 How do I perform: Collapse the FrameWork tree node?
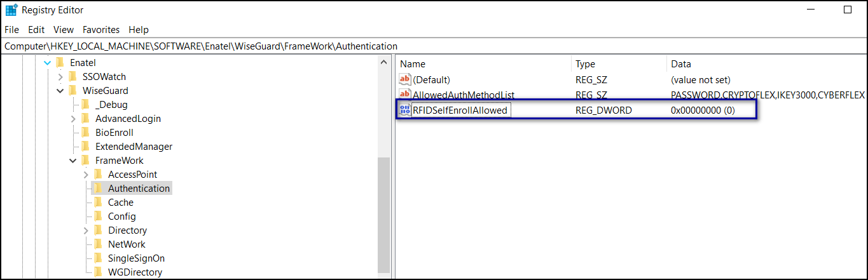[x=73, y=161]
